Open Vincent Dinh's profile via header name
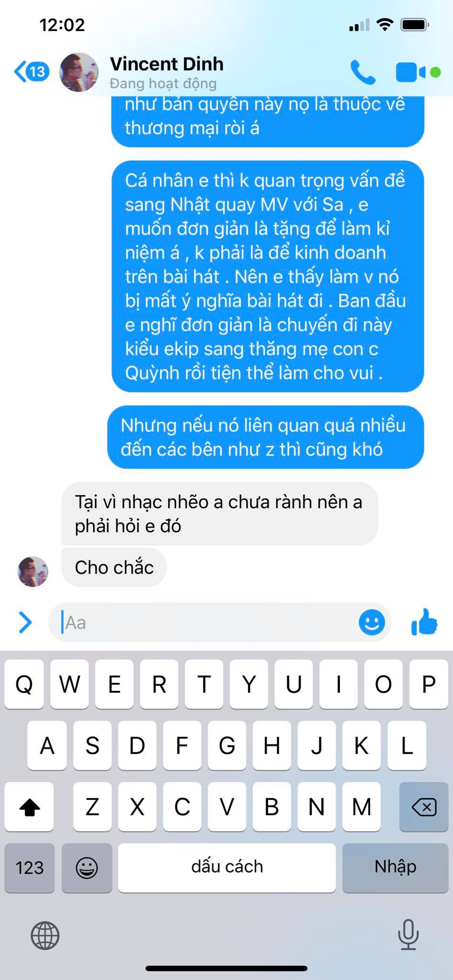 [x=167, y=64]
